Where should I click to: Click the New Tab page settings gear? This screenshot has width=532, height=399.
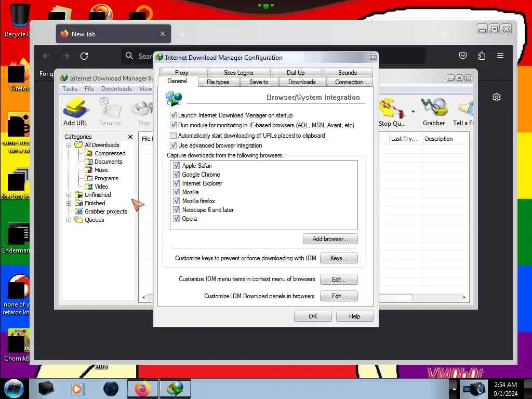click(496, 97)
